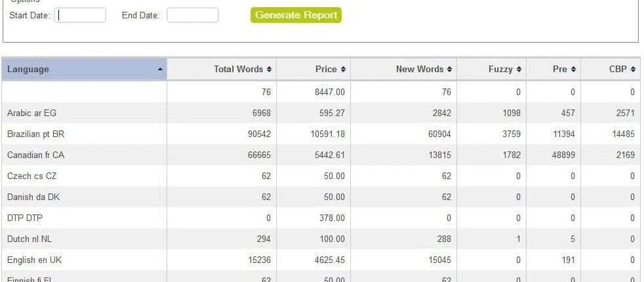The height and width of the screenshot is (282, 644).
Task: Sort the table by Fuzzy column
Action: pos(519,69)
